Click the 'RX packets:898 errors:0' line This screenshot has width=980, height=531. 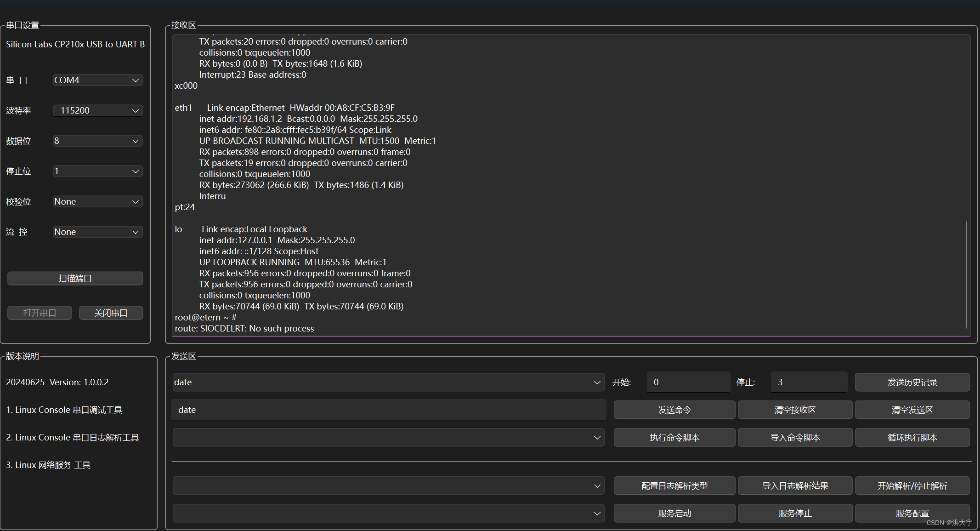tap(305, 152)
